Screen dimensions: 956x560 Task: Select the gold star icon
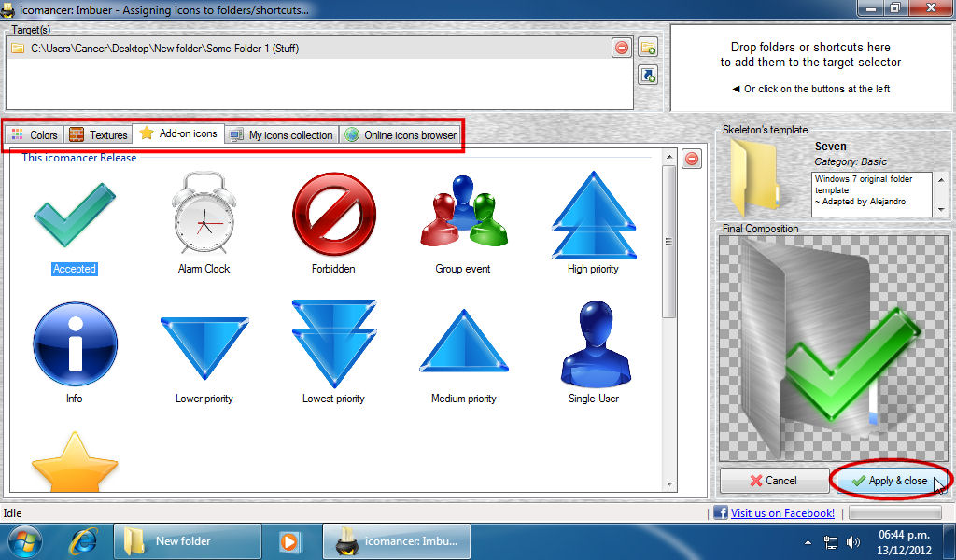click(x=75, y=461)
